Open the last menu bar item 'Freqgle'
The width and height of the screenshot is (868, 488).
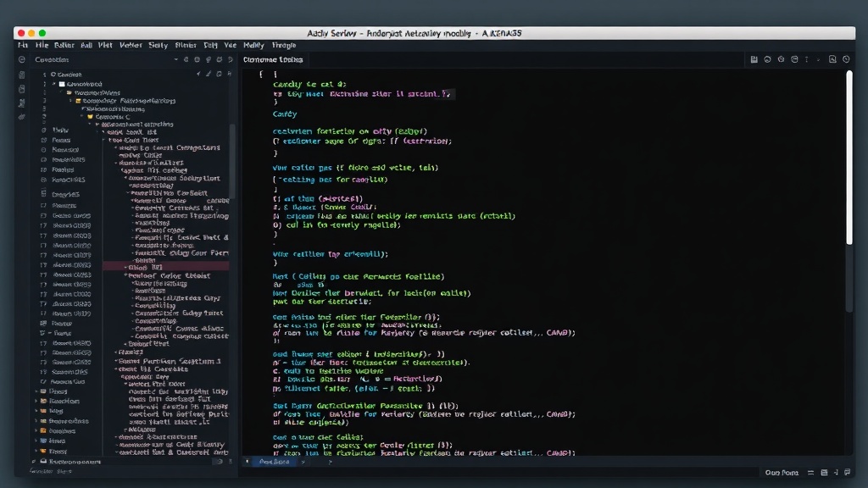coord(284,46)
